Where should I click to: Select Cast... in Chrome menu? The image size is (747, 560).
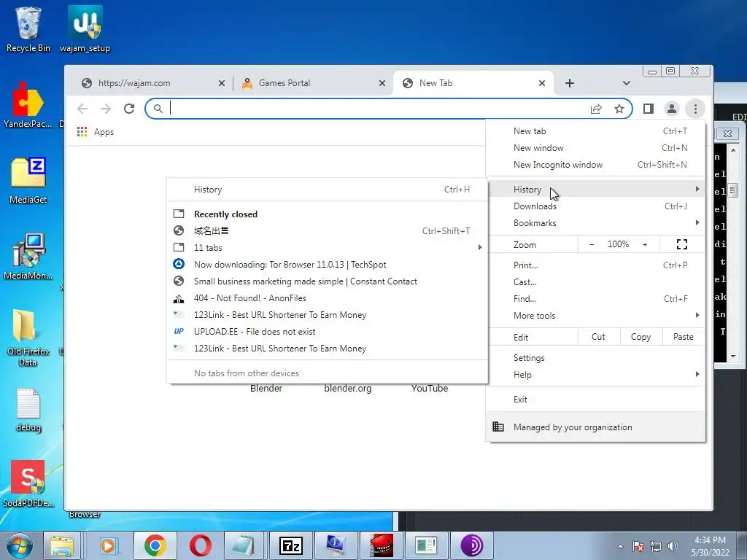pos(595,282)
